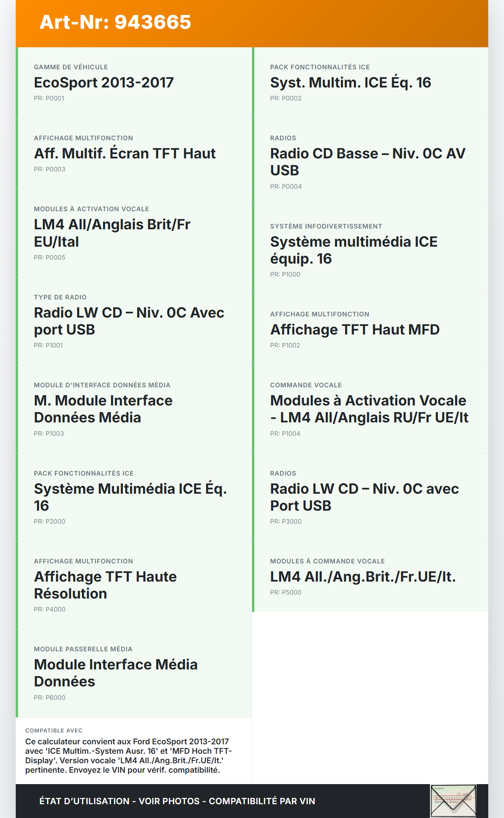Click the LM4 All./Ang.Brit./Fr.UE/It. entry

370,577
